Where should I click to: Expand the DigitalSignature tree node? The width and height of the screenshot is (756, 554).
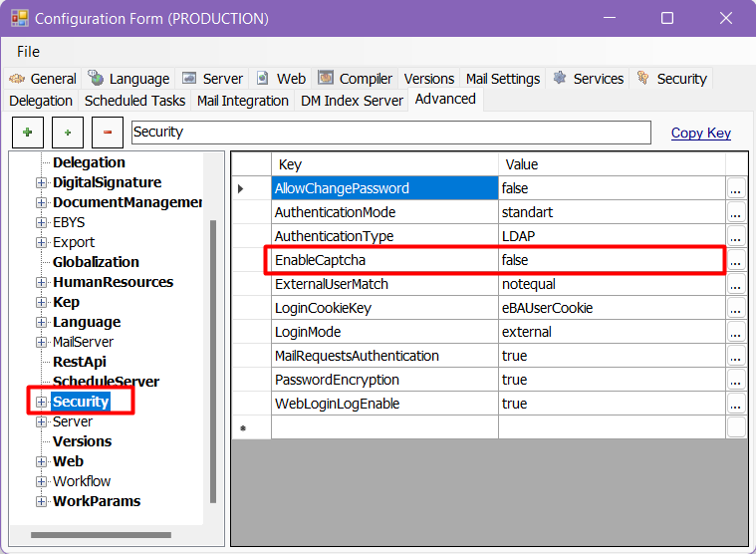pyautogui.click(x=41, y=182)
